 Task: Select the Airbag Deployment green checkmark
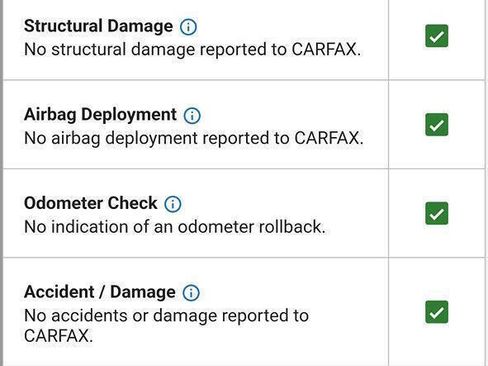437,125
